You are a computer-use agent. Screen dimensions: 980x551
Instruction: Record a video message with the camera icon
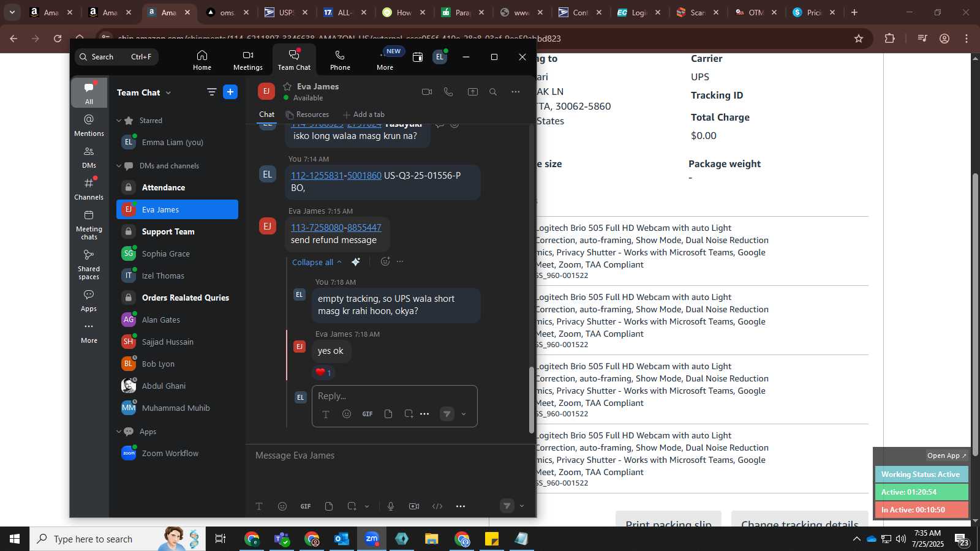tap(414, 506)
